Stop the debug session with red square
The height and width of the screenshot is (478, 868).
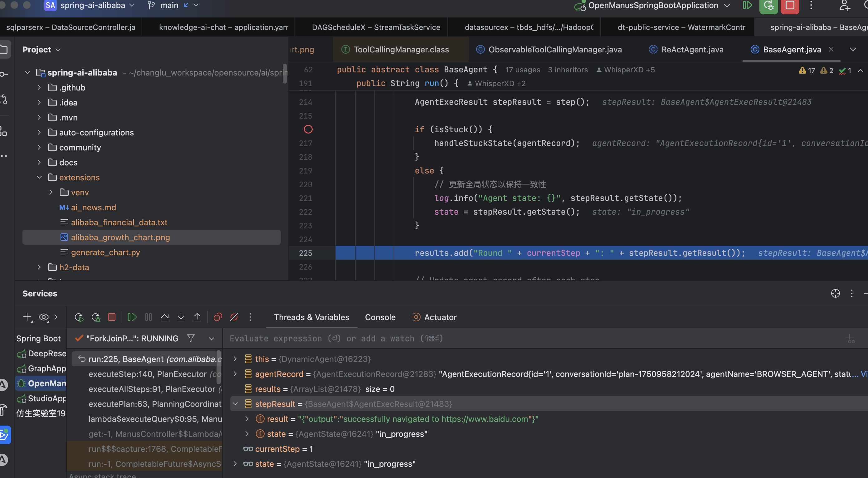111,317
